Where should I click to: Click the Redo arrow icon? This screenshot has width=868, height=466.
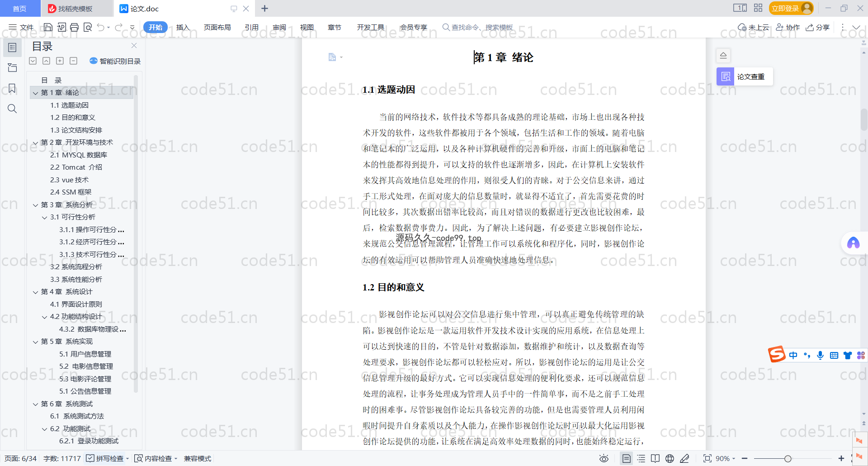coord(118,27)
